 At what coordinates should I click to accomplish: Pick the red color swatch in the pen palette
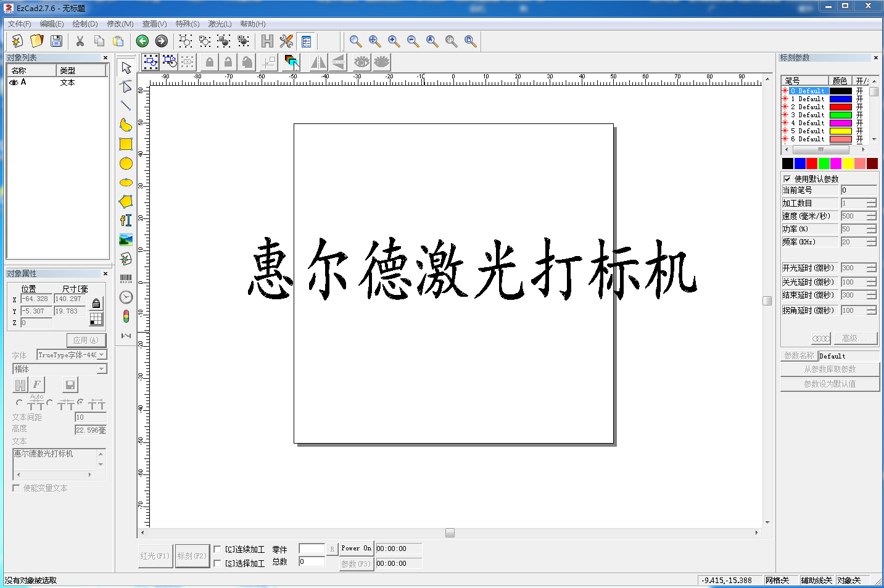(812, 163)
